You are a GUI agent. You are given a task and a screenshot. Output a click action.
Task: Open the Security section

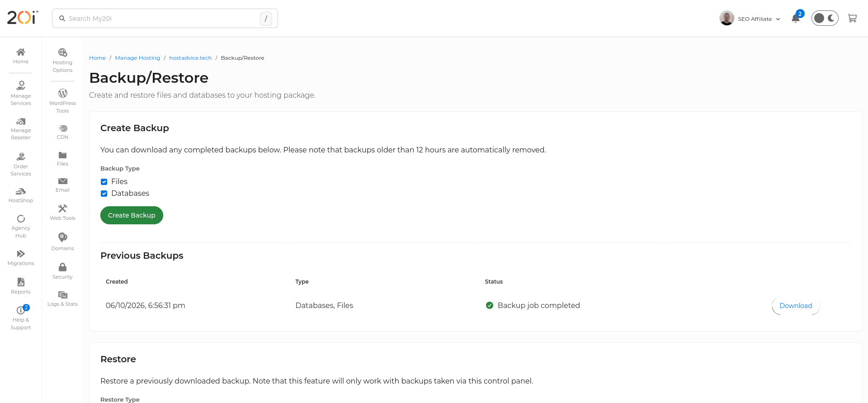pyautogui.click(x=62, y=271)
